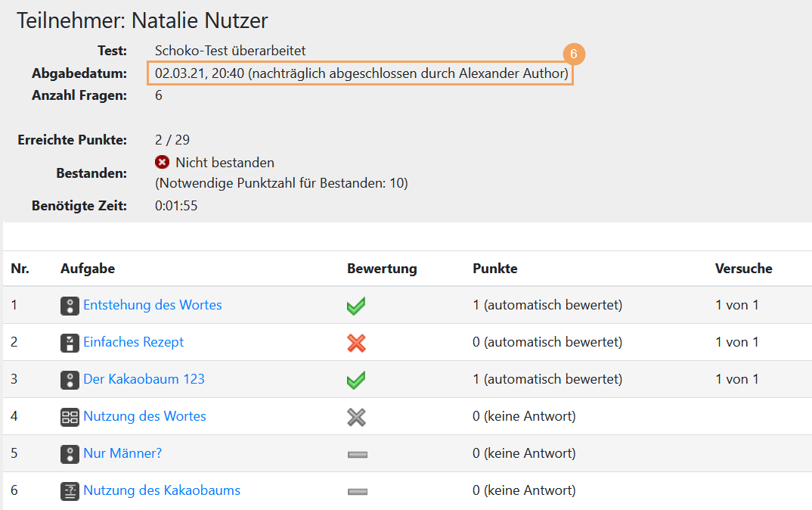The width and height of the screenshot is (812, 510).
Task: Click the orange badge labeled 6
Action: coord(574,54)
